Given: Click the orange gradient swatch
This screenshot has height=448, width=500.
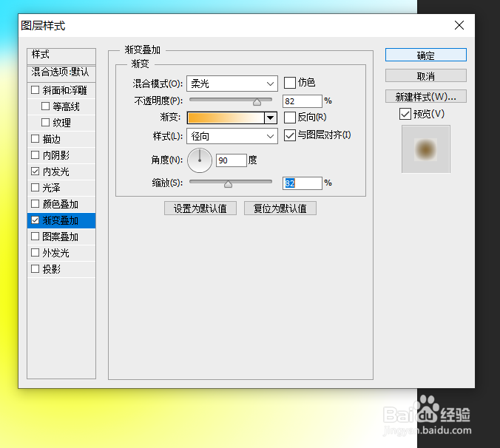Looking at the screenshot, I should (226, 118).
